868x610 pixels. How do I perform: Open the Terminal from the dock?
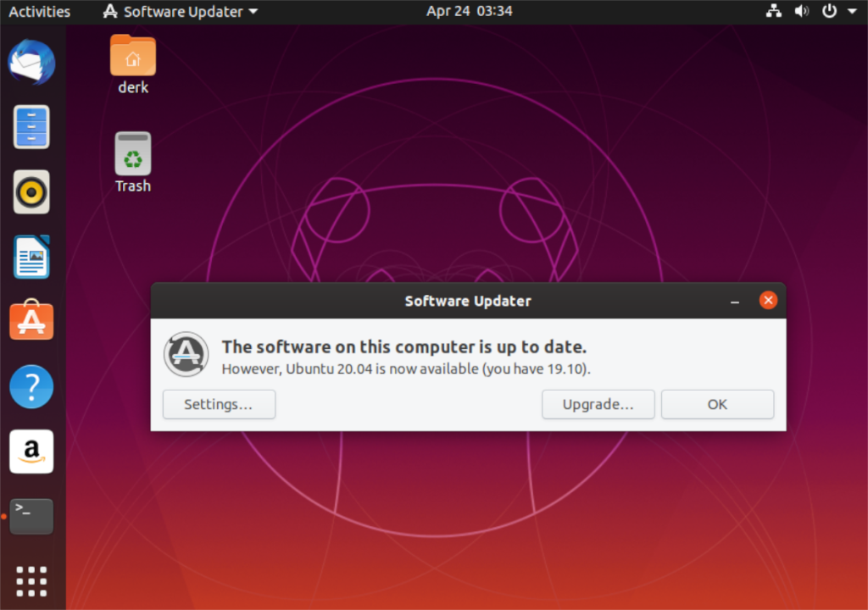click(31, 516)
